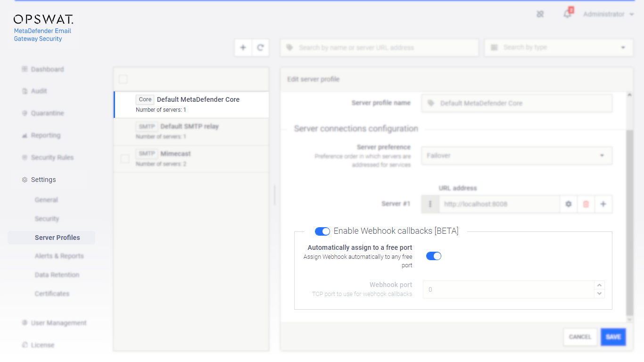This screenshot has height=362, width=644.
Task: Click the License icon in the sidebar
Action: pos(25,345)
